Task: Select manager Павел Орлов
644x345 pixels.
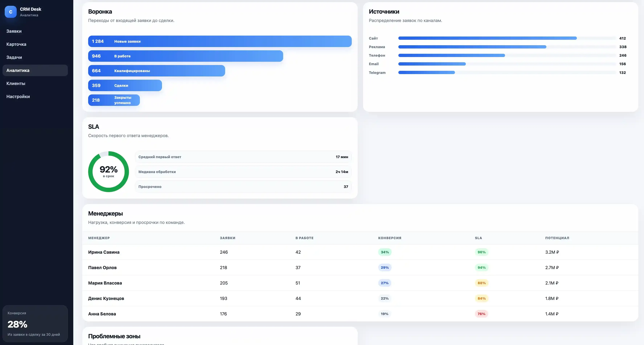Action: 102,268
